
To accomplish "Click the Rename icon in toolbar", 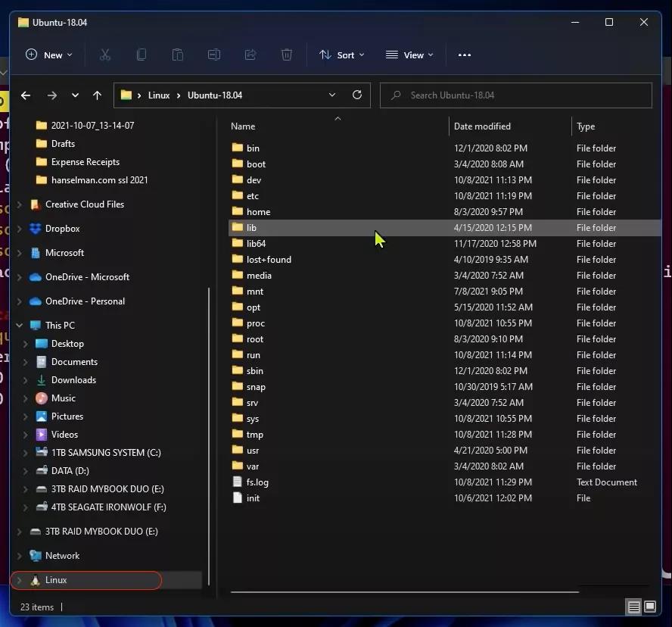I will [x=214, y=55].
